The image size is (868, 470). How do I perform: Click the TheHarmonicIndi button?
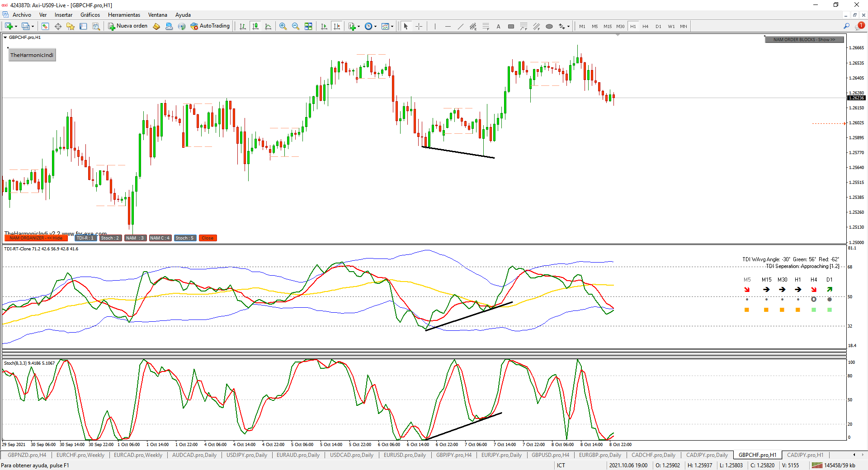(x=32, y=55)
